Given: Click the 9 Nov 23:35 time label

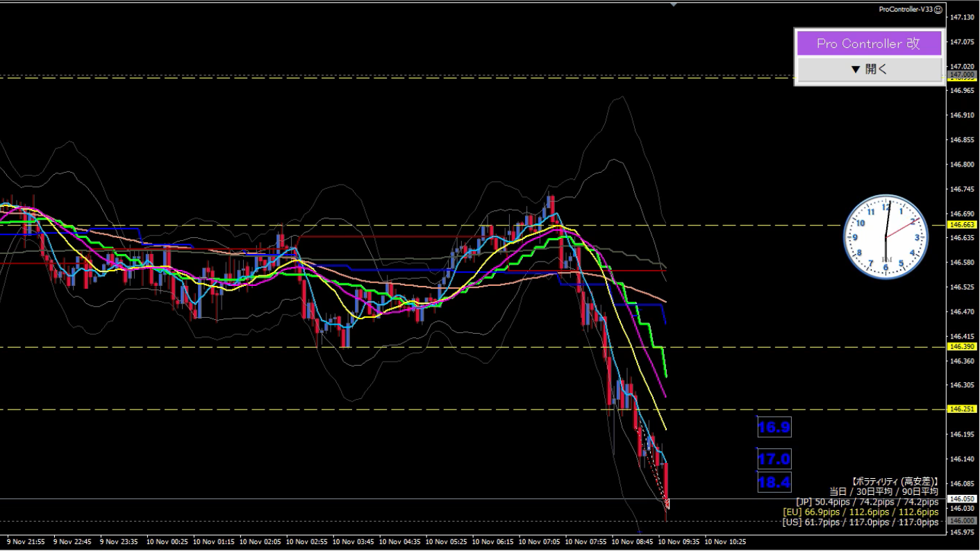Looking at the screenshot, I should click(x=119, y=541).
